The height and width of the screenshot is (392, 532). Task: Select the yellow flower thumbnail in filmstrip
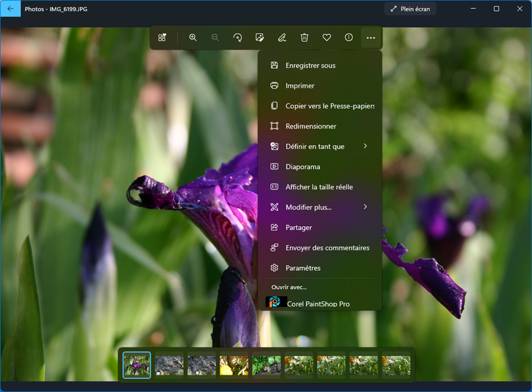click(x=234, y=365)
